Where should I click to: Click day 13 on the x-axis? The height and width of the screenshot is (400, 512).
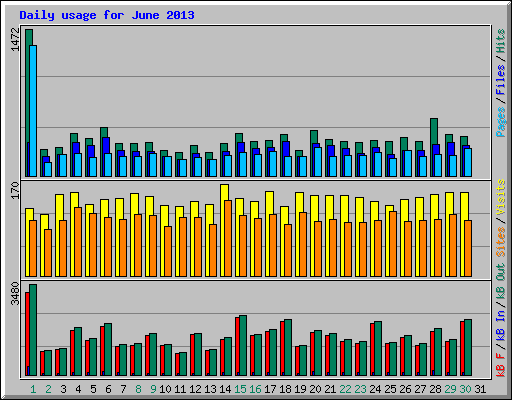[210, 389]
